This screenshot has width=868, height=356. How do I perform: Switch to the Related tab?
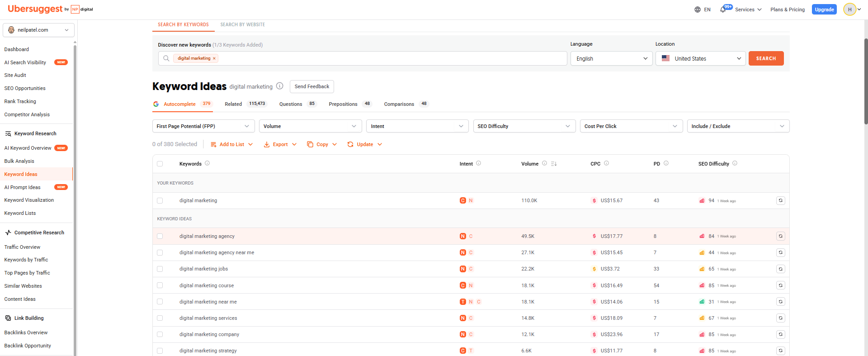[x=245, y=104]
